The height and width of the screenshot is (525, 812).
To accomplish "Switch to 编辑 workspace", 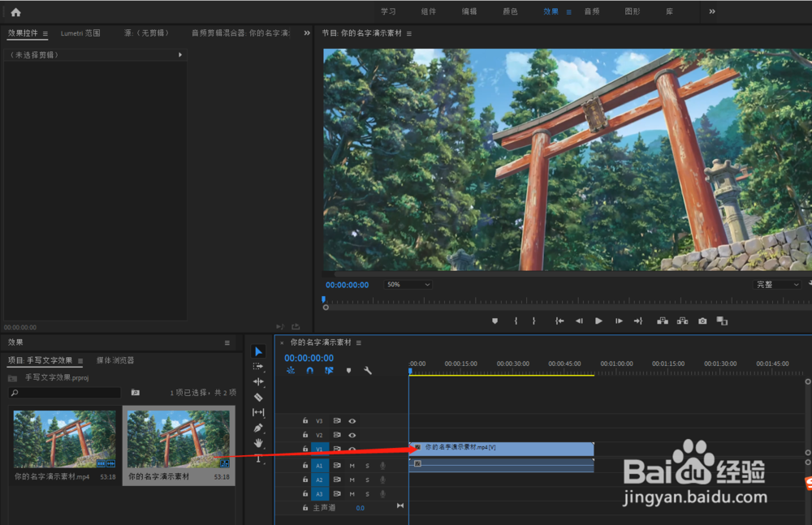I will point(469,11).
